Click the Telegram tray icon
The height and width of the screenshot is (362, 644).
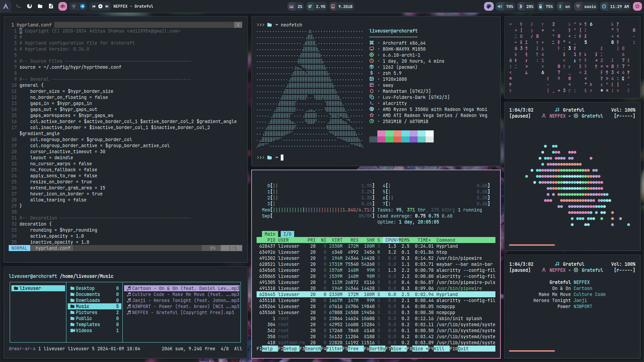click(x=83, y=6)
